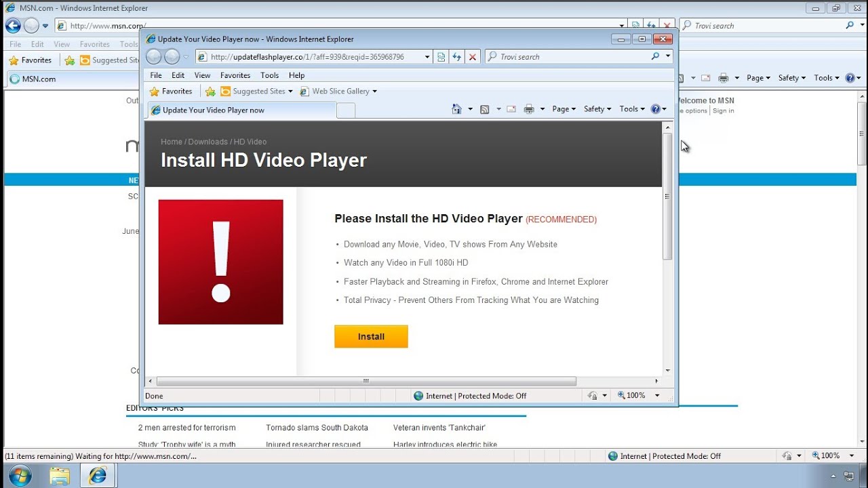Click Sign in link on MSN page
Screen dimensions: 868x488
coord(724,110)
